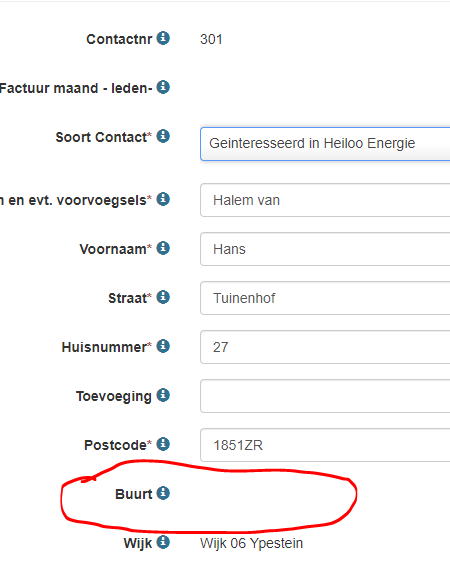The width and height of the screenshot is (450, 561).
Task: Select the Huisnummer field with 27
Action: coord(325,347)
